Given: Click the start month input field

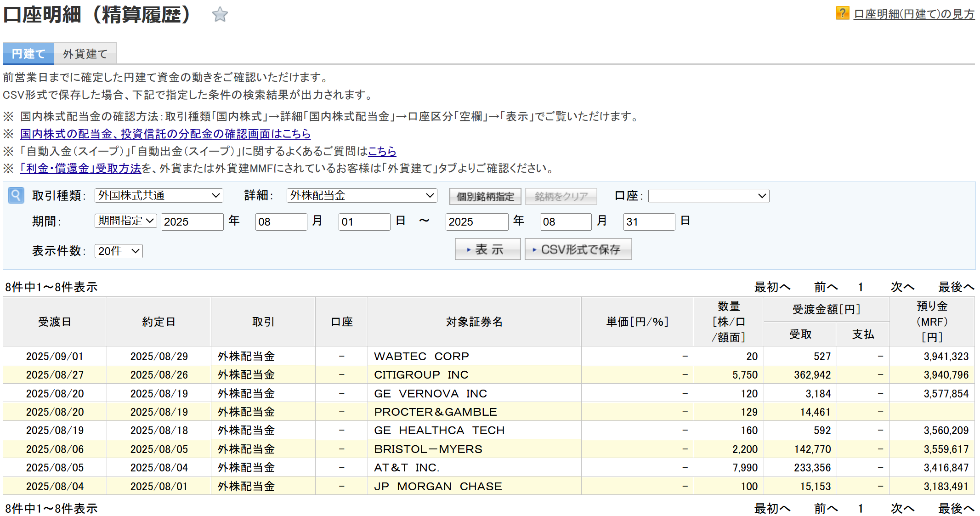Looking at the screenshot, I should [x=281, y=221].
